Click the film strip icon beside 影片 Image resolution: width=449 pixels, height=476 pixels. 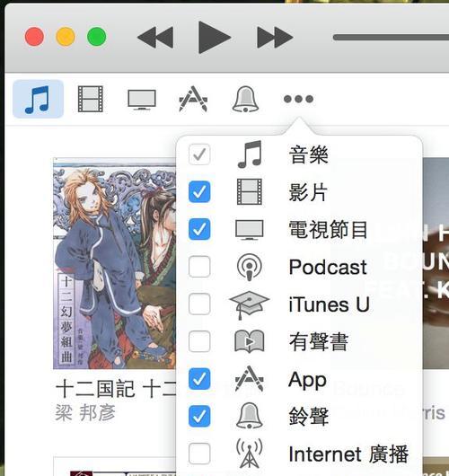[250, 191]
